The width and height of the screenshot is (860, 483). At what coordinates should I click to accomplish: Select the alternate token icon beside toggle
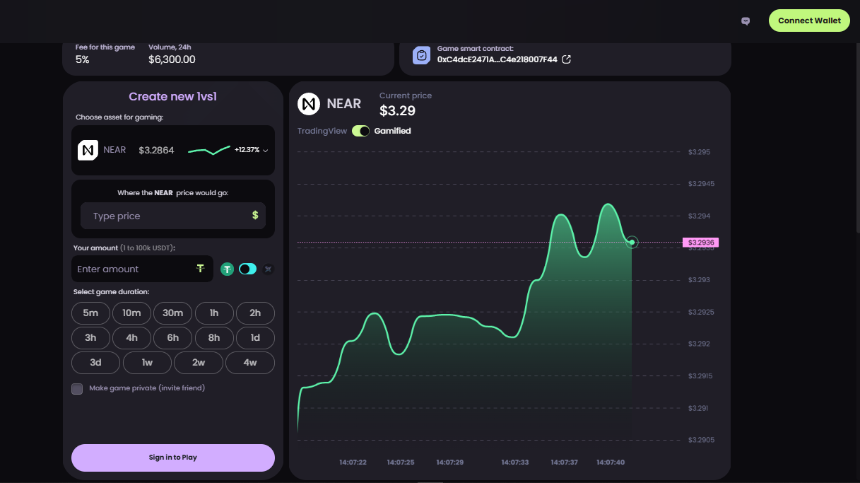pos(268,269)
